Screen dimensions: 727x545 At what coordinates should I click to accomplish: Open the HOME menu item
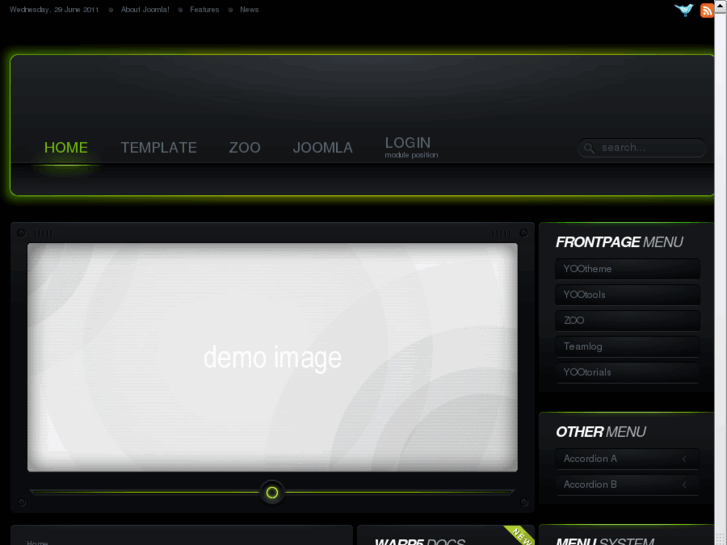[66, 147]
